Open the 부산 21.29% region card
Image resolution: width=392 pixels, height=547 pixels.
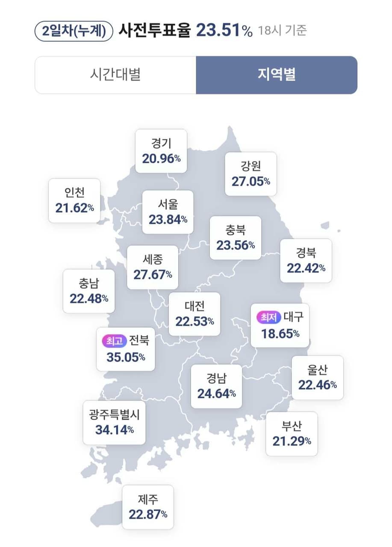pyautogui.click(x=292, y=434)
